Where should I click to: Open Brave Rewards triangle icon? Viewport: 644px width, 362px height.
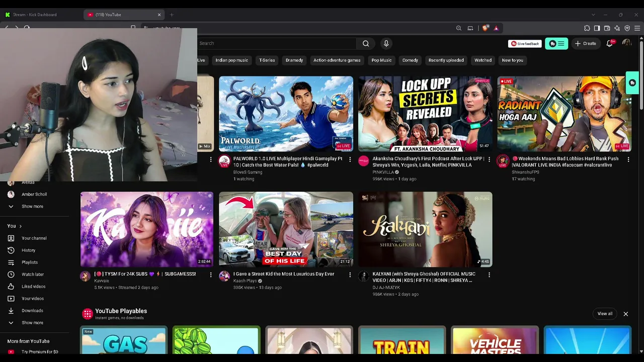[496, 28]
